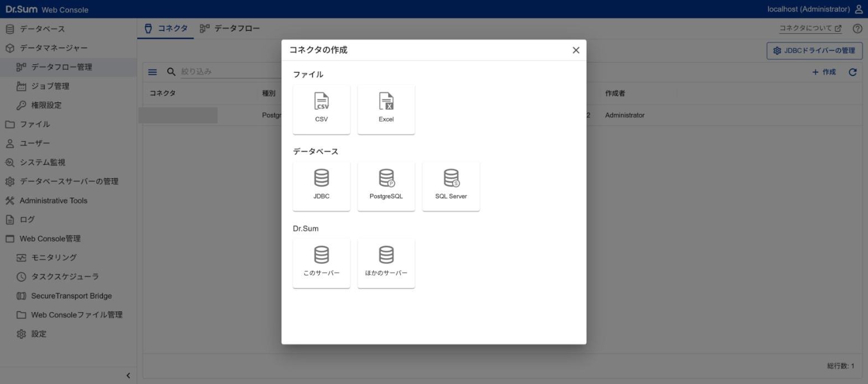Sort by the 作成者 column header
868x384 pixels.
[x=615, y=94]
